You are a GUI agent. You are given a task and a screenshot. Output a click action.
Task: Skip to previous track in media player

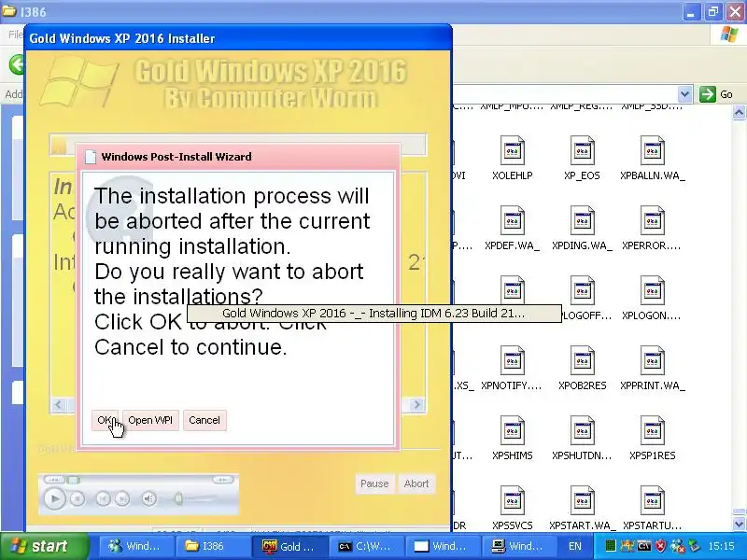pyautogui.click(x=103, y=498)
